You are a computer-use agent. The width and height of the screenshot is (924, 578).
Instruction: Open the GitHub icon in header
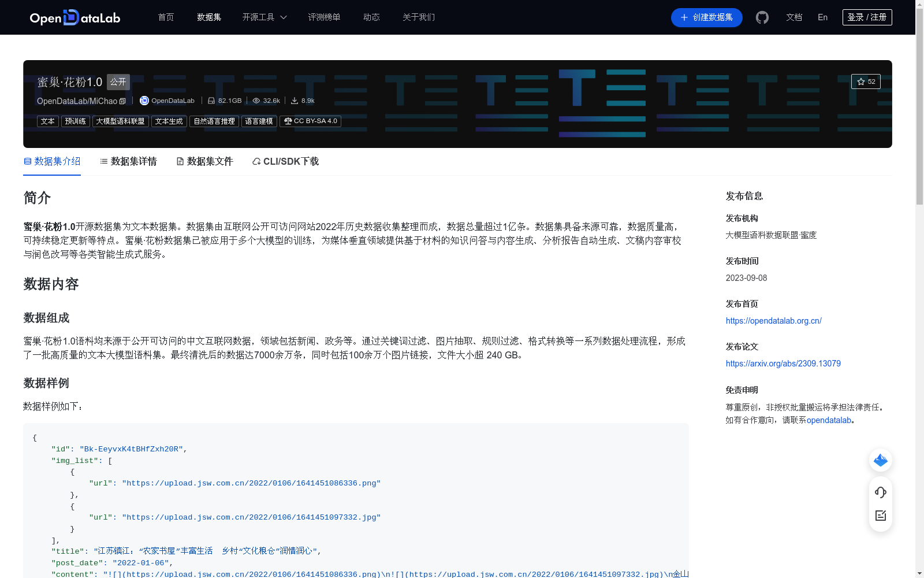click(762, 17)
